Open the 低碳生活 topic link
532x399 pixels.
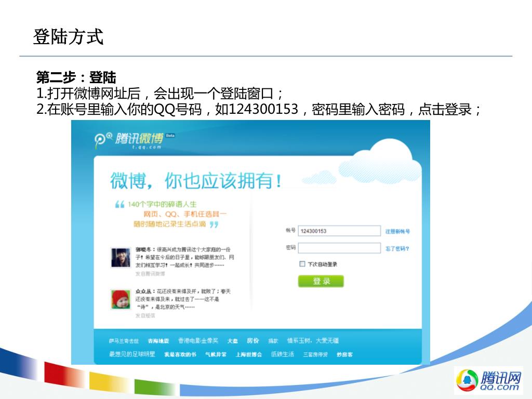click(x=282, y=354)
